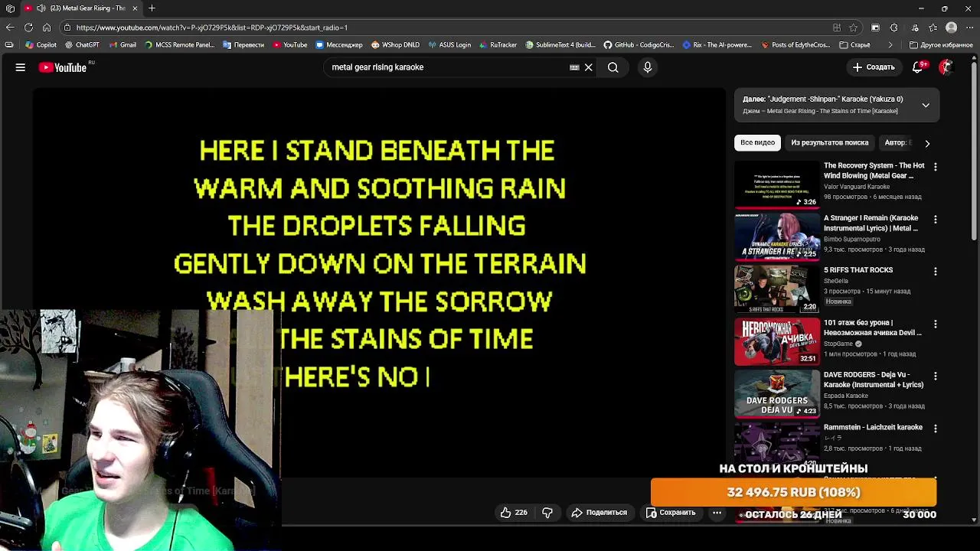This screenshot has width=980, height=551.
Task: Open GitHub CodigoCris bookmark
Action: pyautogui.click(x=639, y=45)
